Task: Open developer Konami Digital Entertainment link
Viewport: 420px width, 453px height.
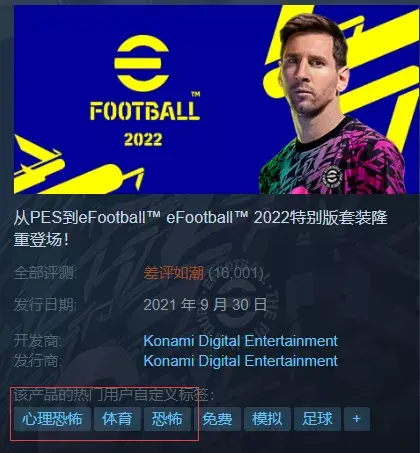Action: 240,341
